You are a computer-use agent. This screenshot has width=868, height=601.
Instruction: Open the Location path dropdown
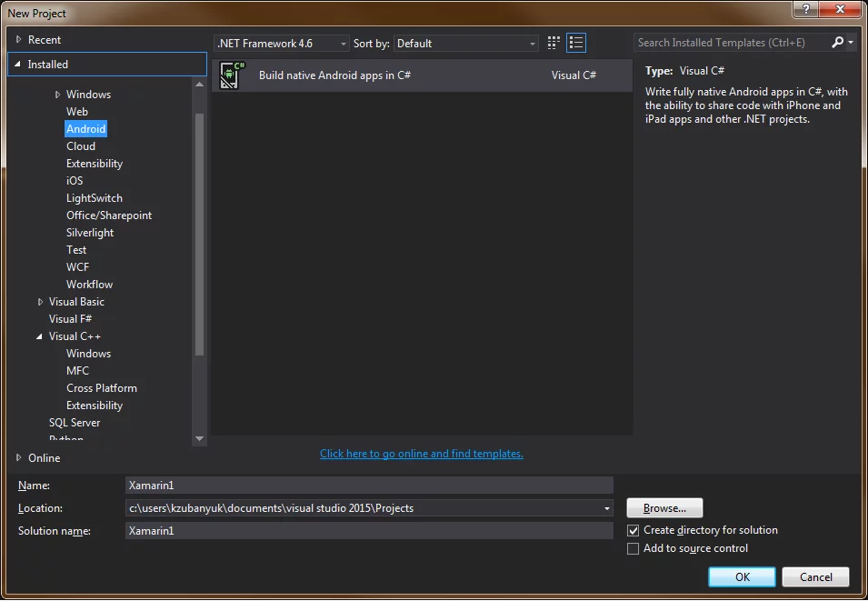pyautogui.click(x=606, y=508)
